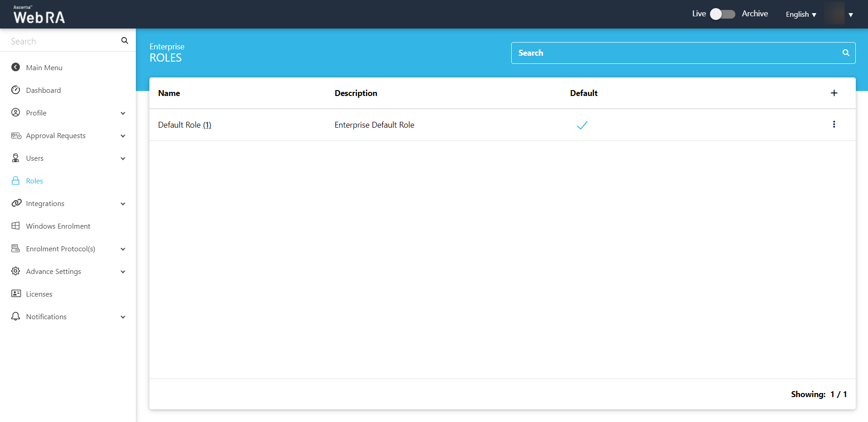
Task: Open the Default Role (1) link
Action: point(184,125)
